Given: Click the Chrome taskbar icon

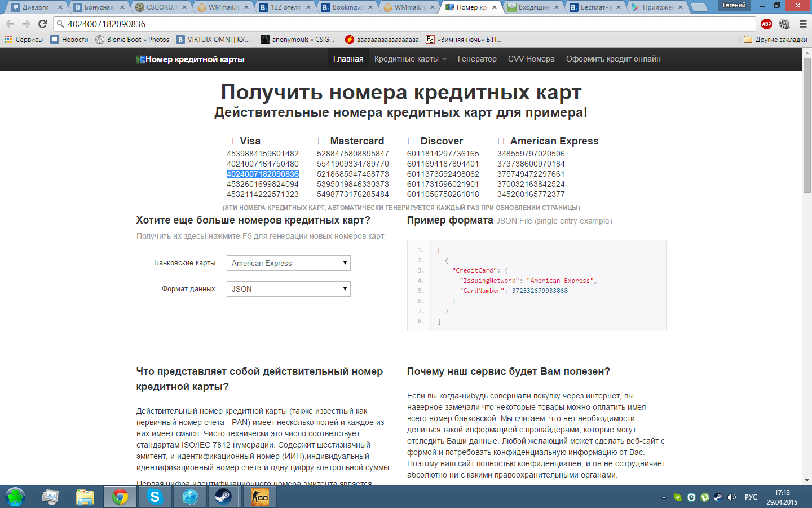Looking at the screenshot, I should tap(120, 497).
